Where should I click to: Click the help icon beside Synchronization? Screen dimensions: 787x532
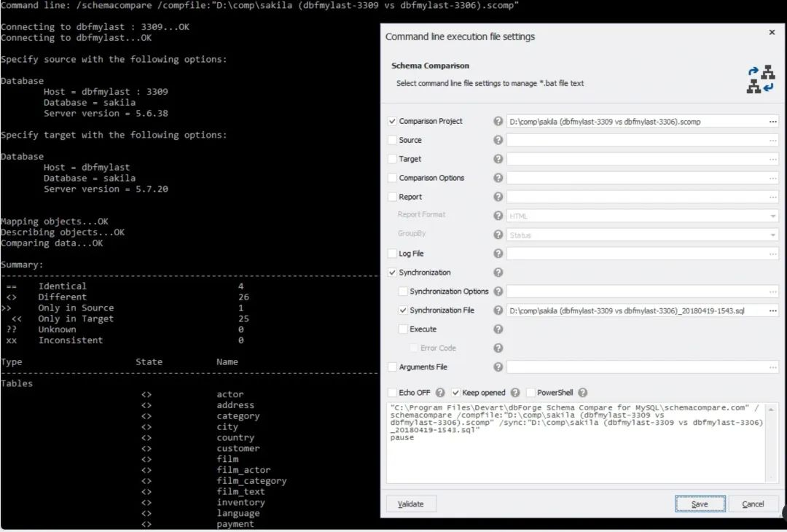tap(498, 272)
